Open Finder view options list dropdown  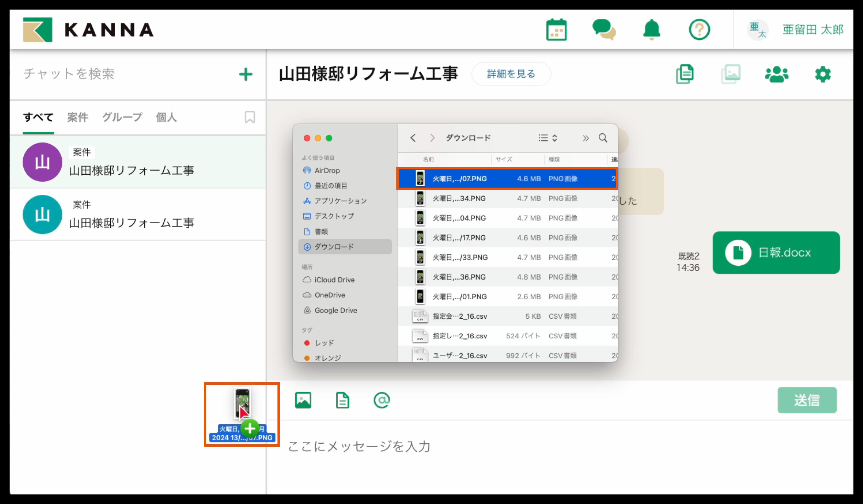pos(547,138)
